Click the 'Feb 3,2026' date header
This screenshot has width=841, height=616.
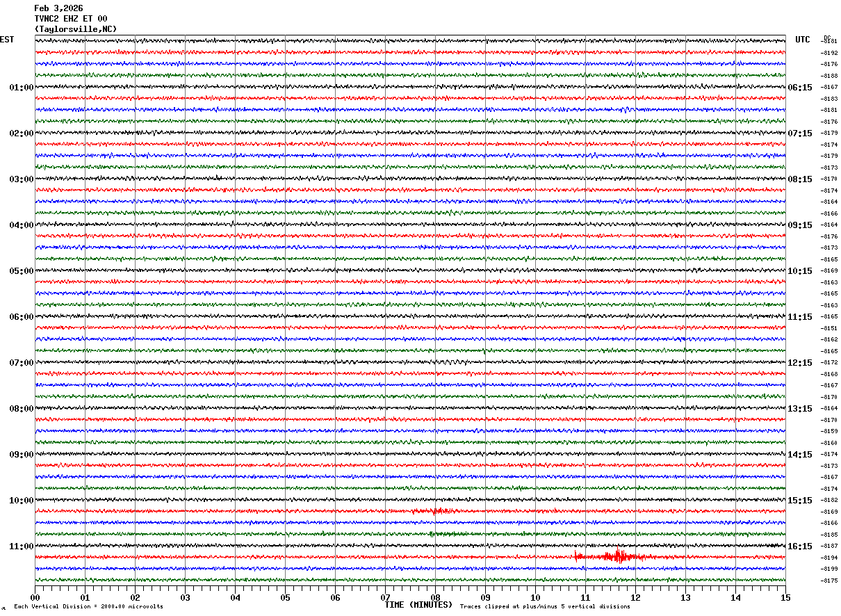tap(58, 8)
